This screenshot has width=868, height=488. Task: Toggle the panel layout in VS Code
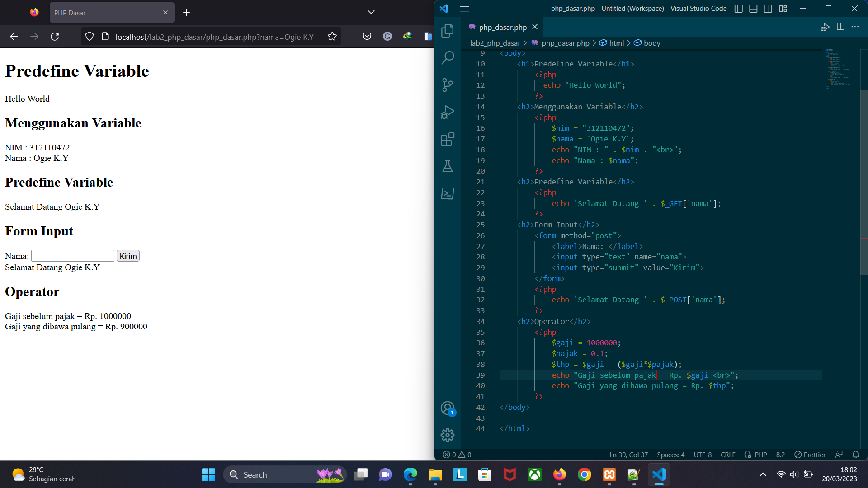click(753, 8)
